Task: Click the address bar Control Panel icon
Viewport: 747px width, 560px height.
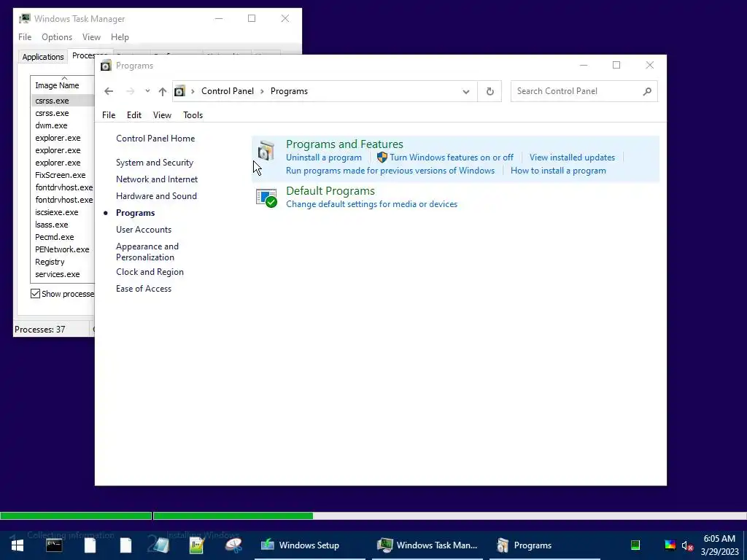Action: coord(179,91)
